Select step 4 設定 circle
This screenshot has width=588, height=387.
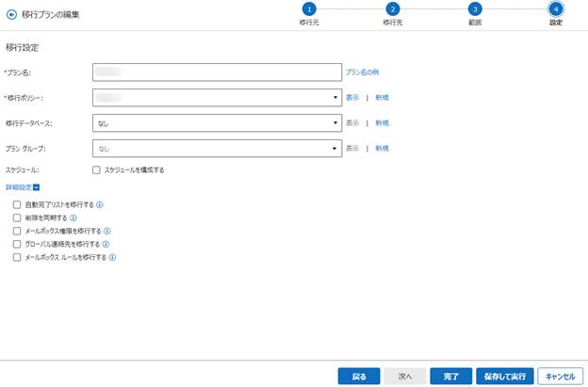tap(556, 9)
